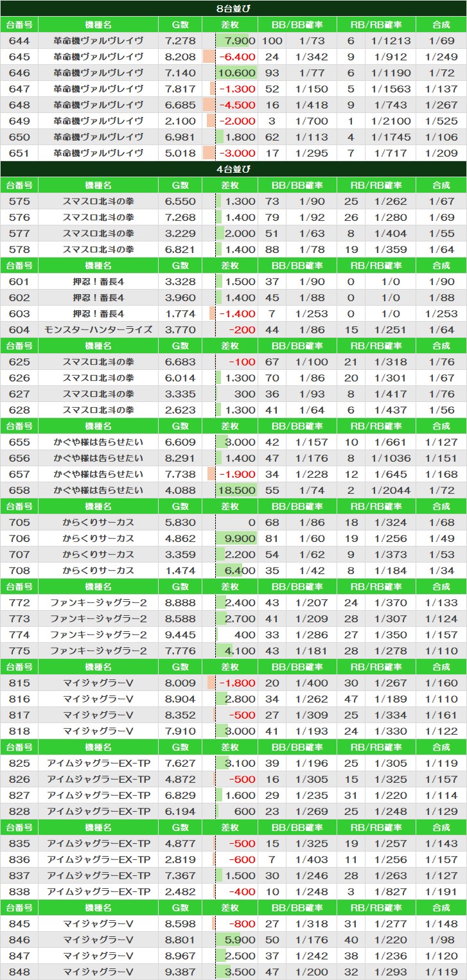
Task: Select マイジャグラーV name in row 817
Action: coord(98,715)
